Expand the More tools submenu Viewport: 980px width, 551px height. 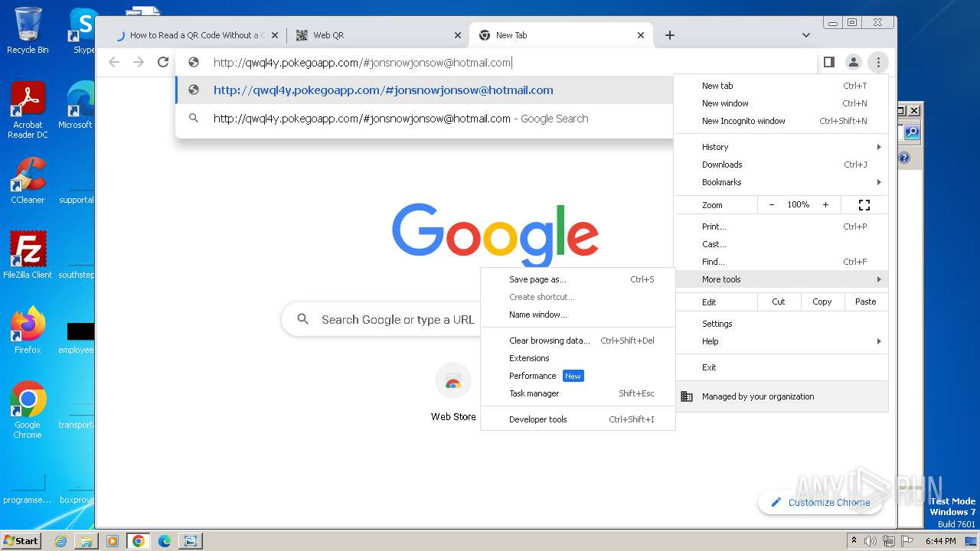point(781,279)
